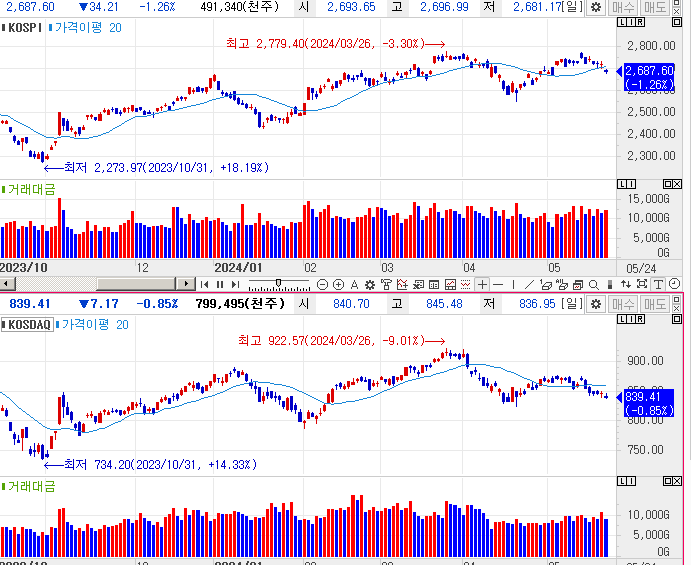Click the clock icon in toolbar
Screen dimensions: 691x565
674,284
